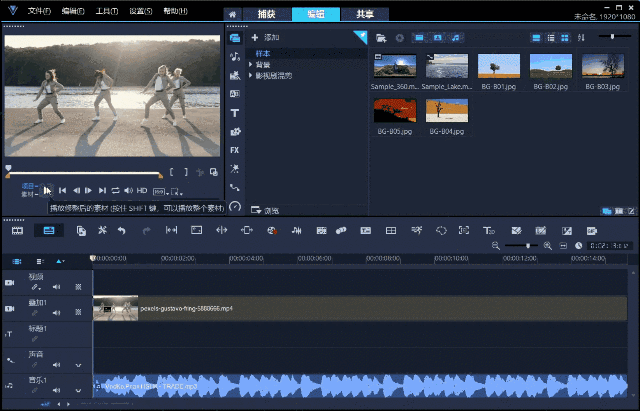The height and width of the screenshot is (411, 640).
Task: Open the 工具 menu
Action: click(x=107, y=11)
